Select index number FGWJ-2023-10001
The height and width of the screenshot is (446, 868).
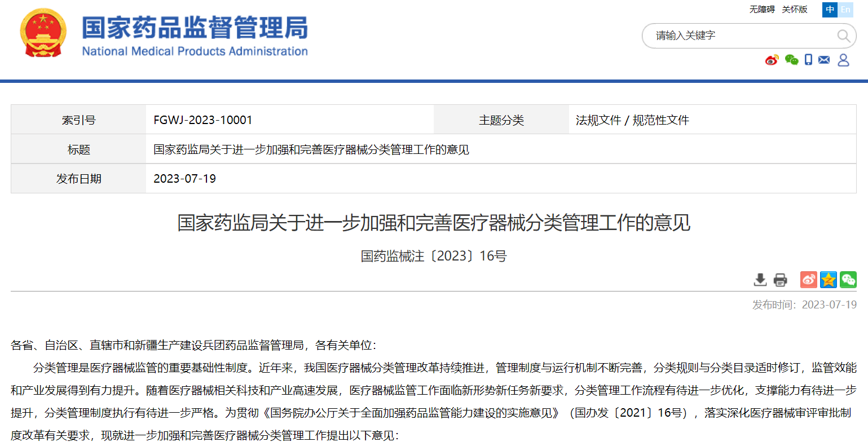point(202,120)
